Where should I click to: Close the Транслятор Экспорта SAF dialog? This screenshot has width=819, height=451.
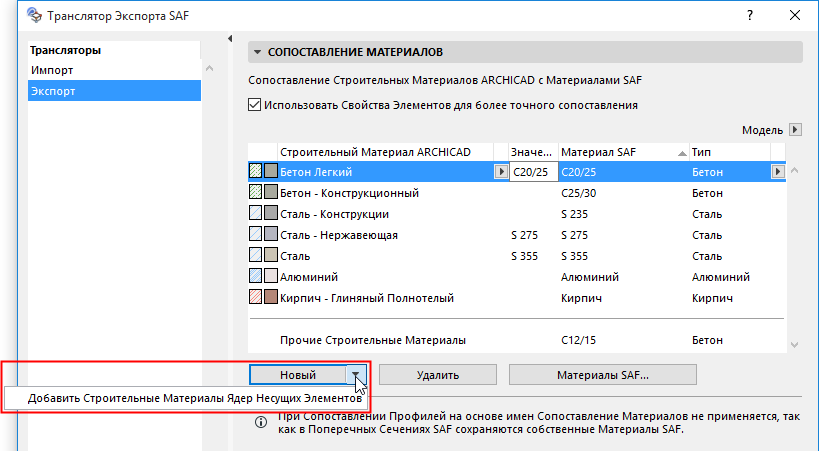click(x=795, y=15)
